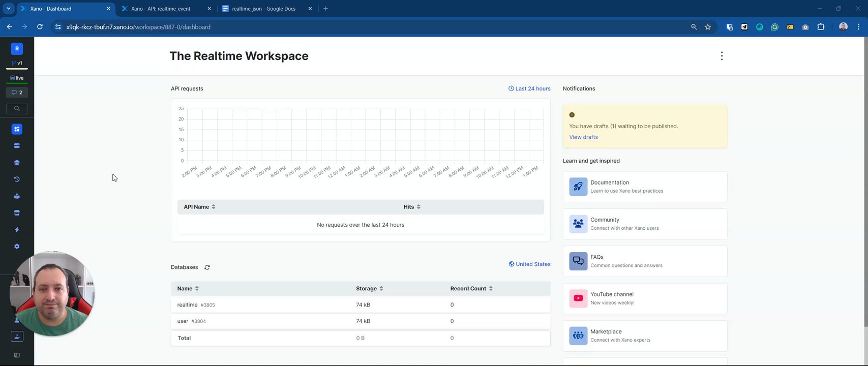868x366 pixels.
Task: Open the camera screenshot extension
Action: click(805, 27)
